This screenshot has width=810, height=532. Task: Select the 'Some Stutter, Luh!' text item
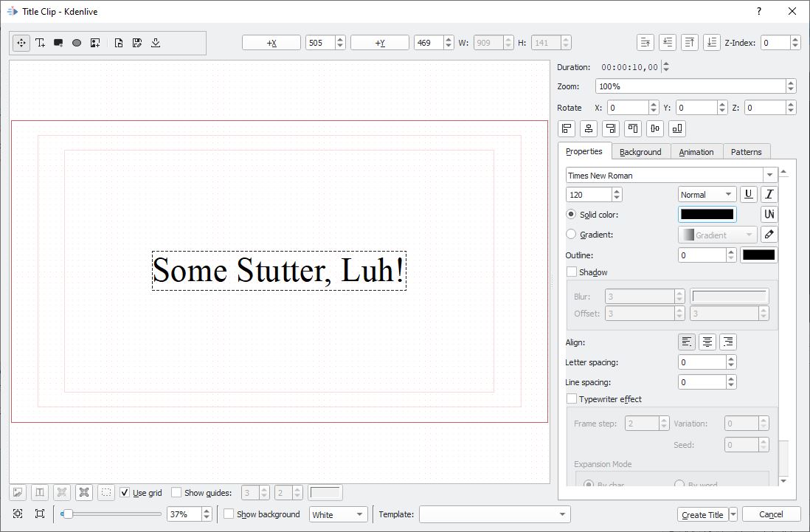point(279,271)
